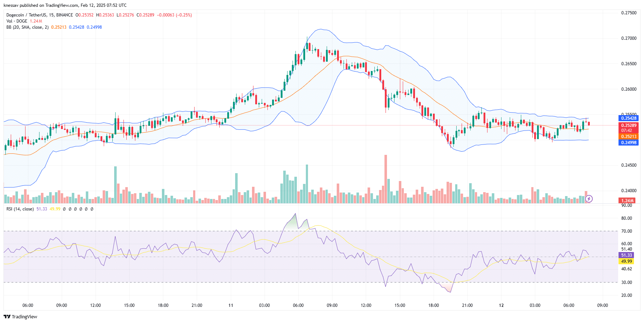644x323 pixels.
Task: Click the 51.40 RSI axis label
Action: click(627, 249)
